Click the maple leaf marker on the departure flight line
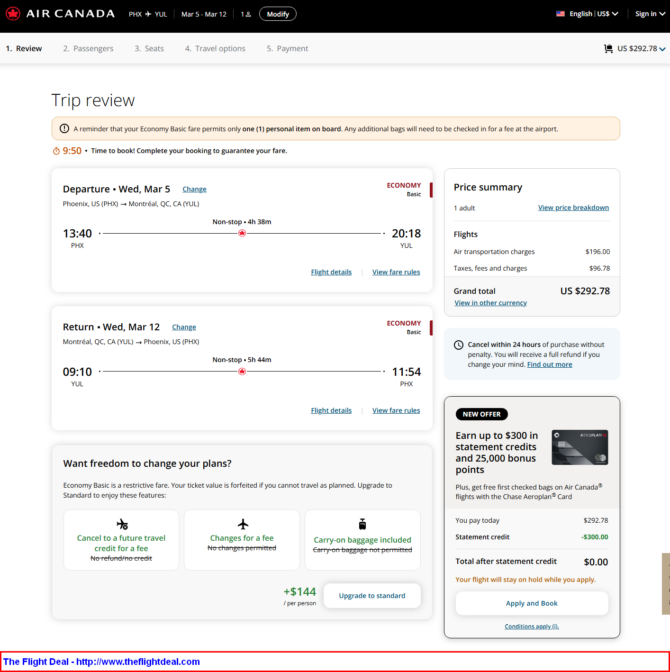670x672 pixels. coord(242,233)
